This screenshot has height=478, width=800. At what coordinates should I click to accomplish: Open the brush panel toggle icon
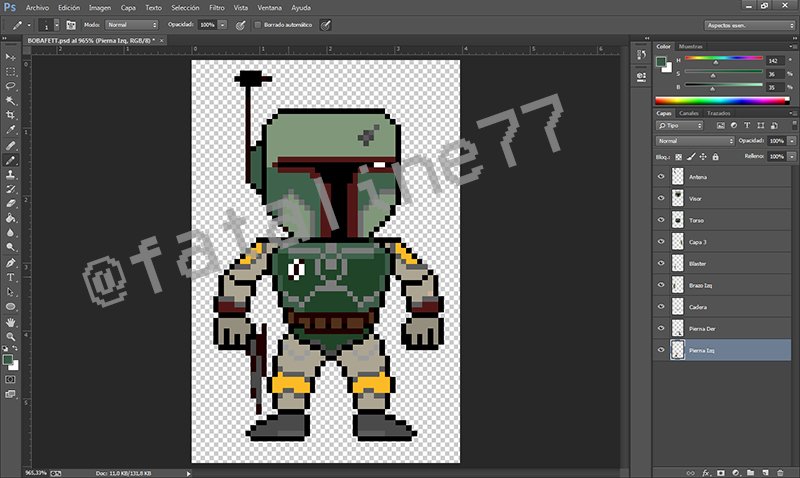point(70,24)
